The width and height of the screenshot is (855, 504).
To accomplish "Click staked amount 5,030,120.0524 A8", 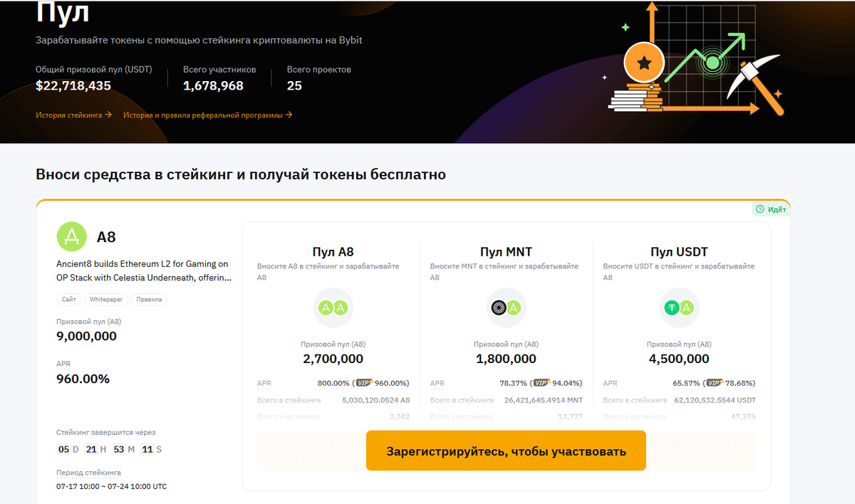I will (376, 400).
